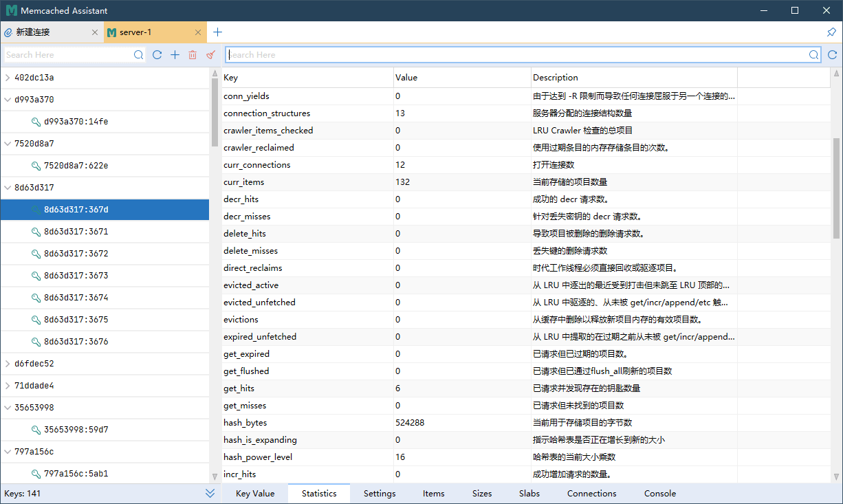Click key icon of d993a370:14fe
This screenshot has width=843, height=504.
click(36, 122)
